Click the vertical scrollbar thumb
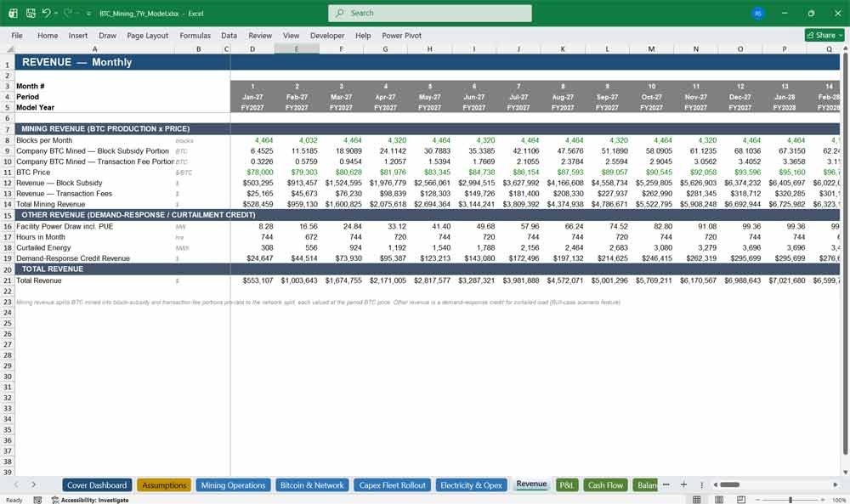This screenshot has height=504, width=850. [845, 253]
